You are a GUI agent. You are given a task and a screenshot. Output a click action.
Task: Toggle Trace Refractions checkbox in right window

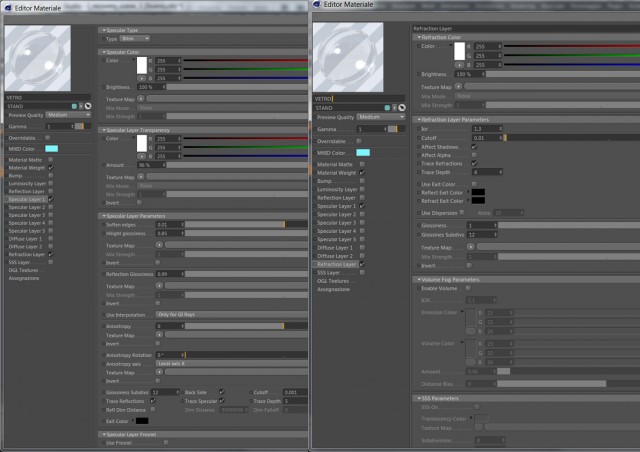pyautogui.click(x=474, y=163)
